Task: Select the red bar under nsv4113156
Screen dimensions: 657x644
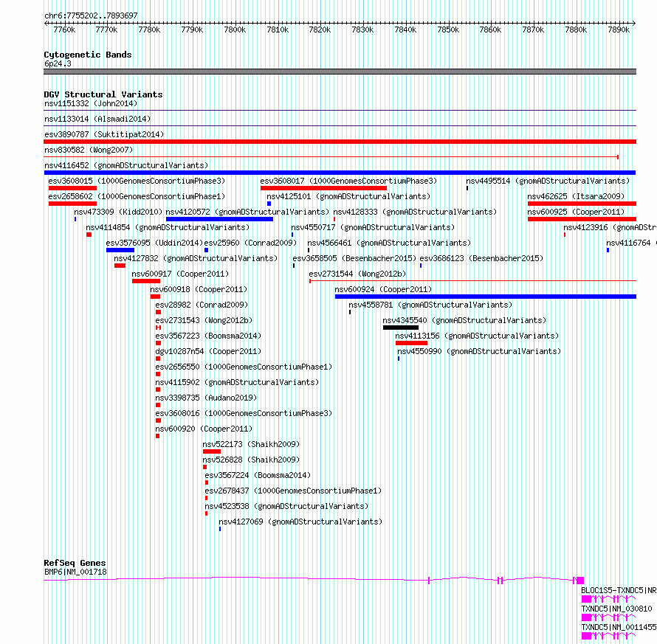Action: [x=411, y=343]
